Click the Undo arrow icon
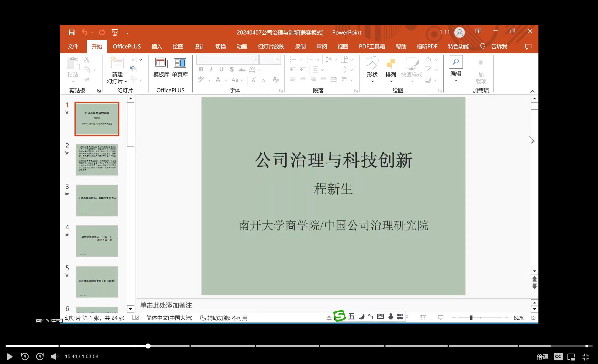Viewport: 598px width, 364px height. (84, 32)
